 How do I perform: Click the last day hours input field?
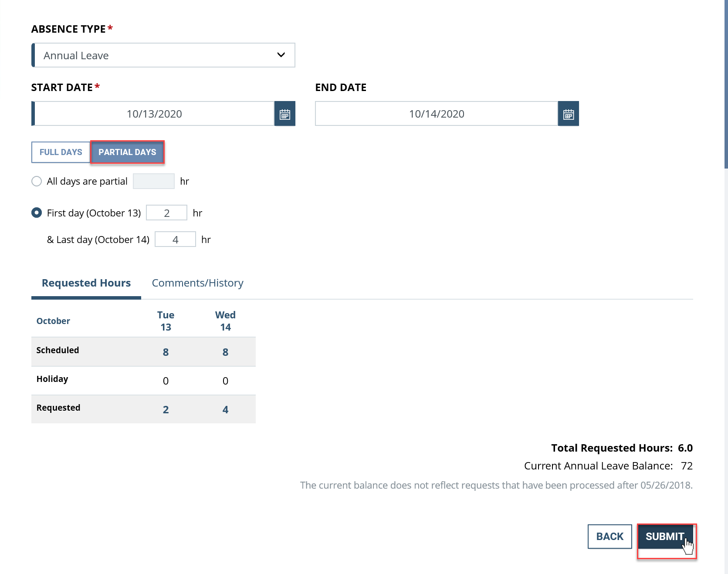(175, 239)
